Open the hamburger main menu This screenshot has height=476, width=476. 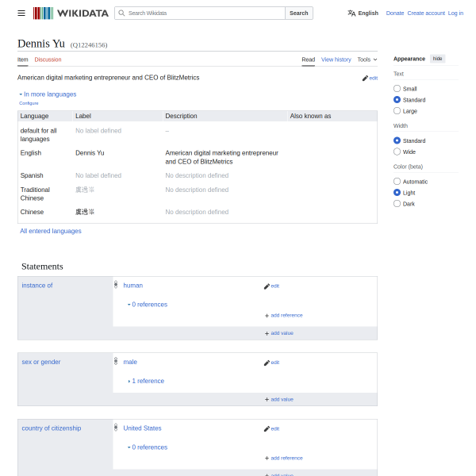tap(21, 13)
